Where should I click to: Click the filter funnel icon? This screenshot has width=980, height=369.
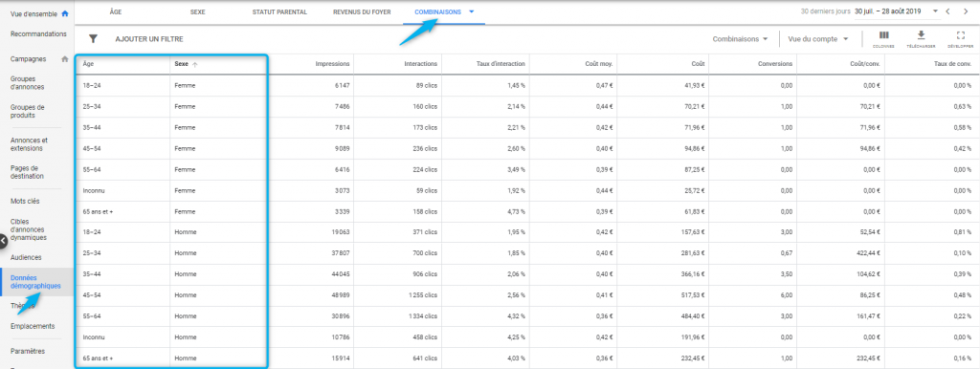(x=93, y=38)
